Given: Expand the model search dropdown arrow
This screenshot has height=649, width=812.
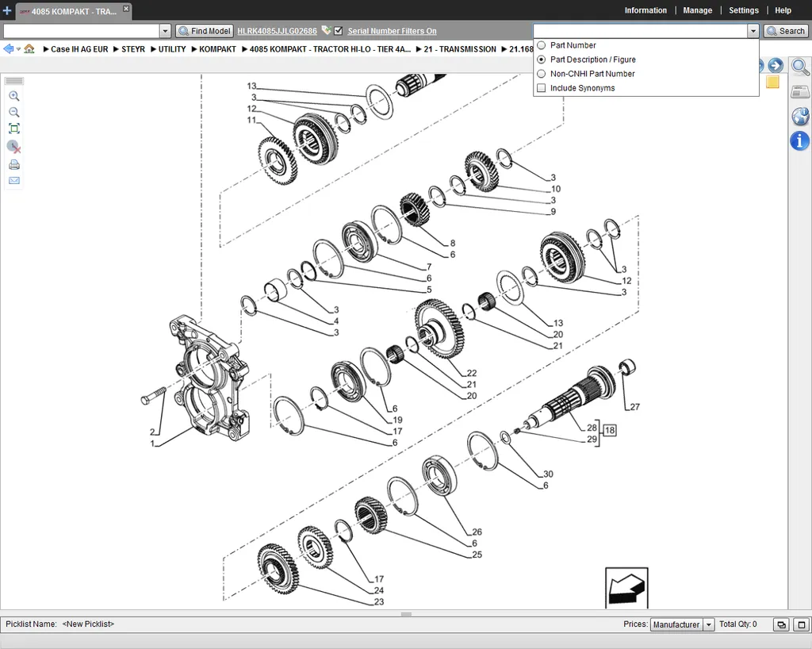Looking at the screenshot, I should click(165, 31).
